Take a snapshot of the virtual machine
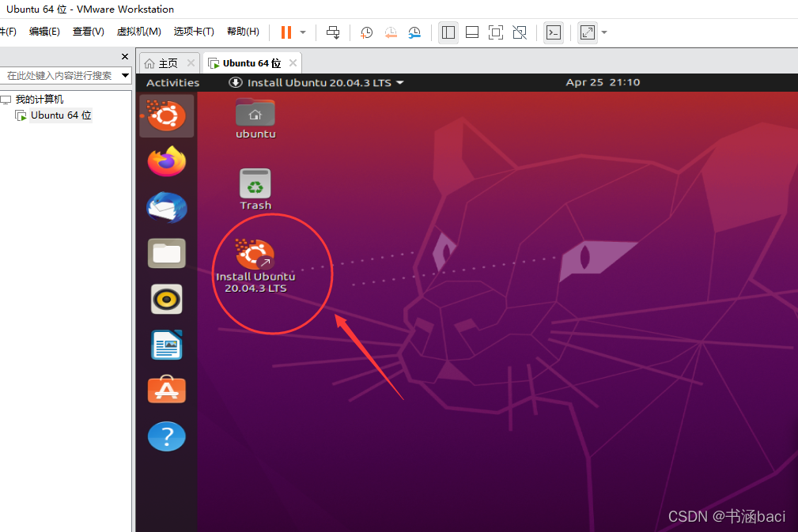798x532 pixels. point(365,32)
